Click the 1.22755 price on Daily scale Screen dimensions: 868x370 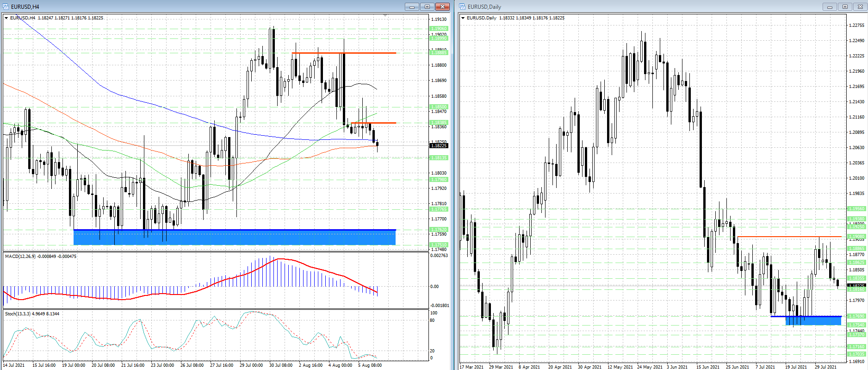[x=856, y=25]
